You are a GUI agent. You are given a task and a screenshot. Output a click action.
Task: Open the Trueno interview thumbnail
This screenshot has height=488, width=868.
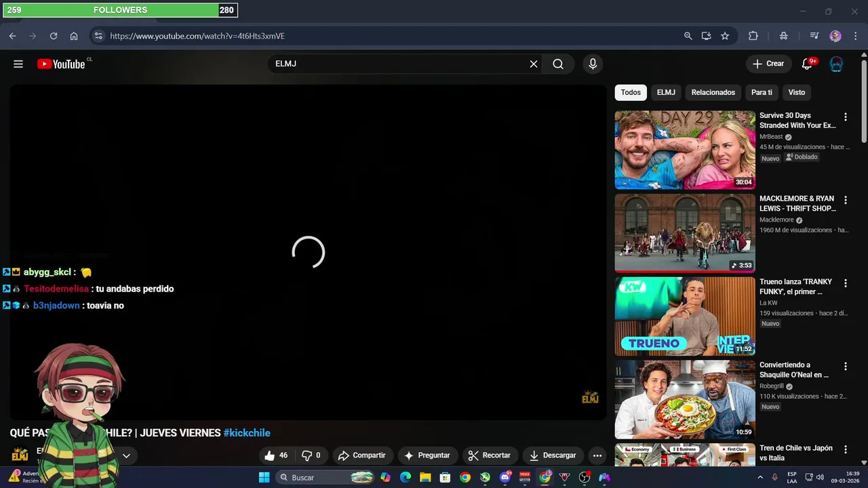pyautogui.click(x=685, y=316)
